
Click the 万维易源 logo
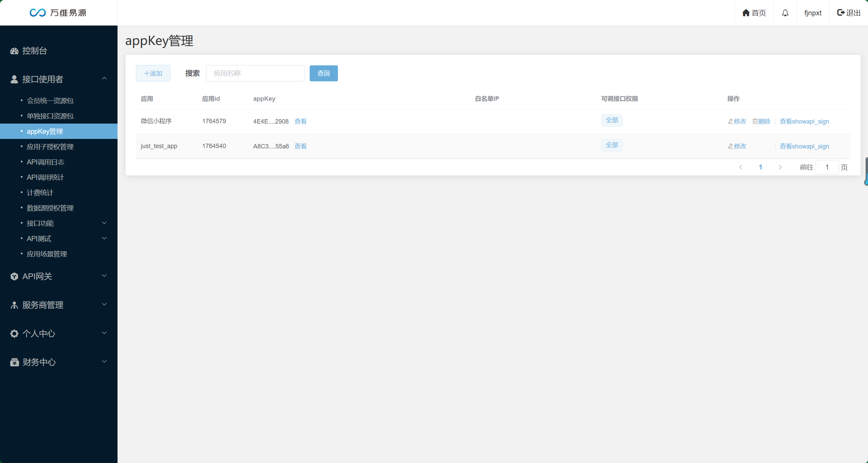point(58,13)
